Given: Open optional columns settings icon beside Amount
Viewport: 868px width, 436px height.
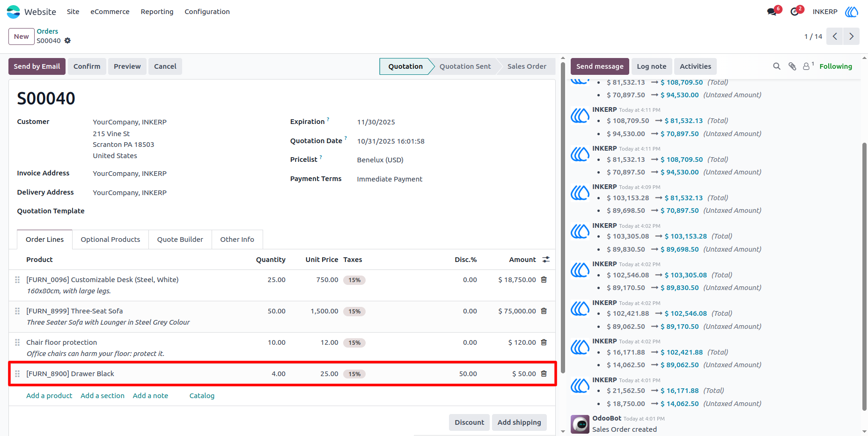Looking at the screenshot, I should (546, 260).
